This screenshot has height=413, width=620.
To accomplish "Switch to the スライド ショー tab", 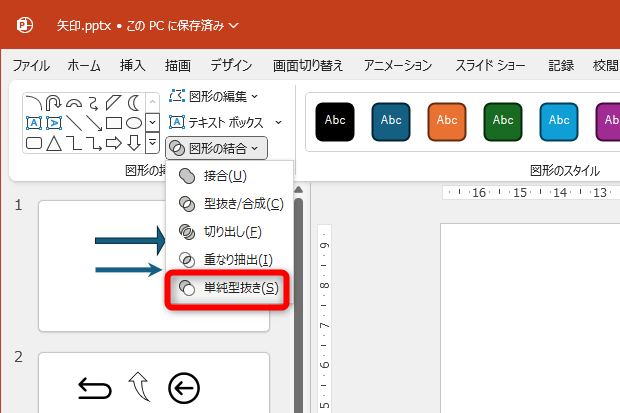I will [490, 65].
